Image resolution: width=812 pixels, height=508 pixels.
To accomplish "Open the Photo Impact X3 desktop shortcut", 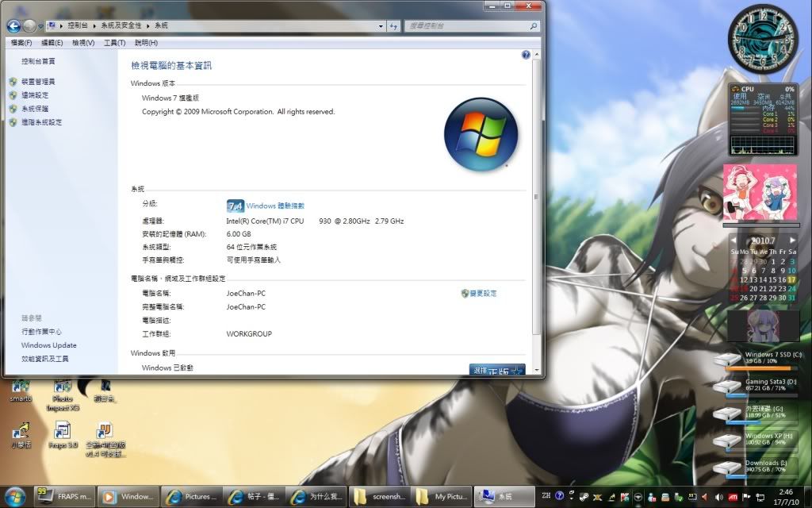I will coord(63,395).
